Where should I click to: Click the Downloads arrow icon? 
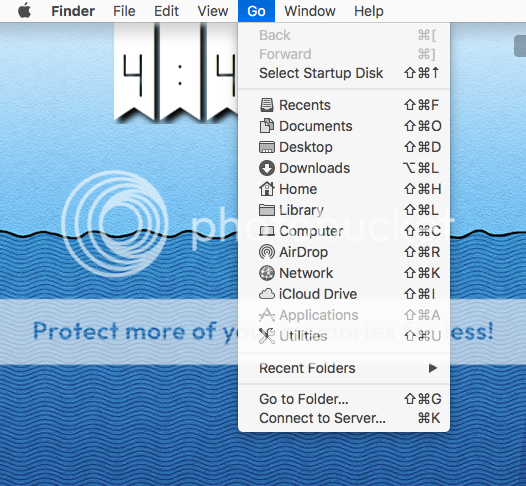pos(267,168)
